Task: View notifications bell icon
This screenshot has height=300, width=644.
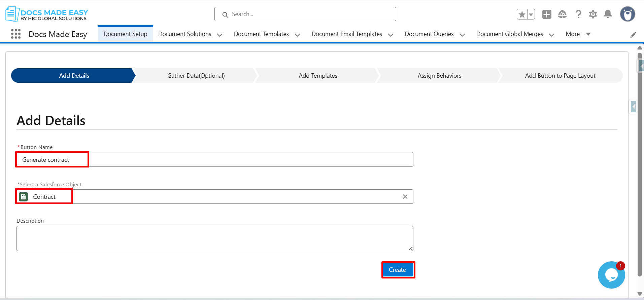Action: 608,14
